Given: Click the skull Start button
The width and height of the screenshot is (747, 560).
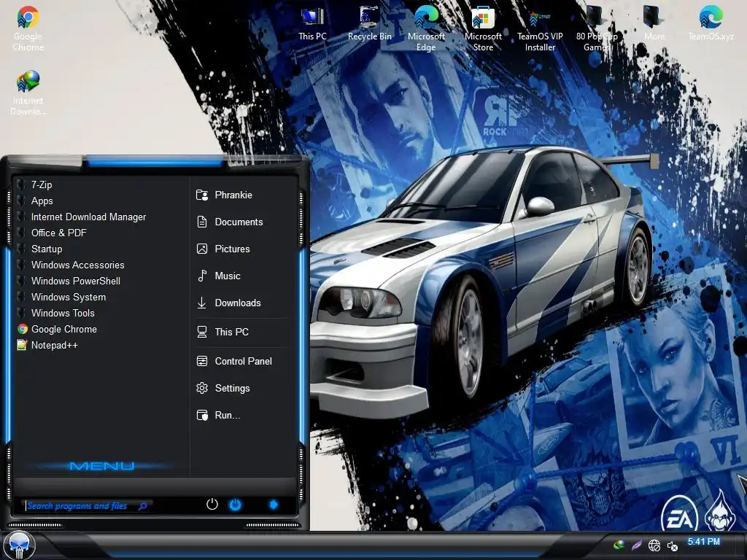Looking at the screenshot, I should 19,545.
